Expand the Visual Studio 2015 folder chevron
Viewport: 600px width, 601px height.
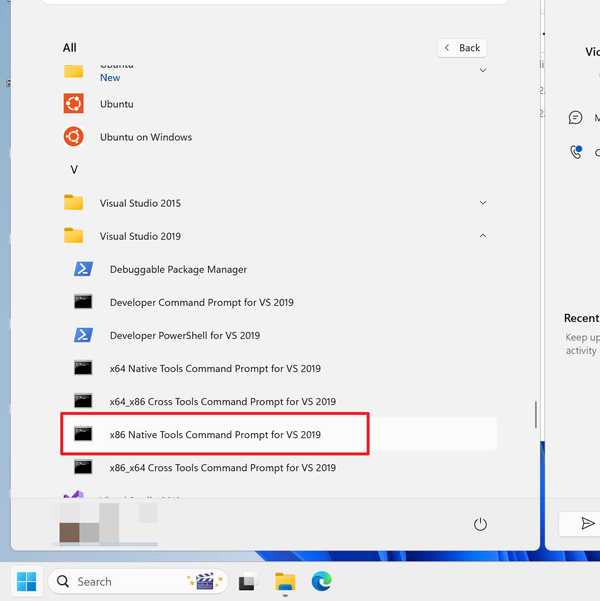[483, 202]
